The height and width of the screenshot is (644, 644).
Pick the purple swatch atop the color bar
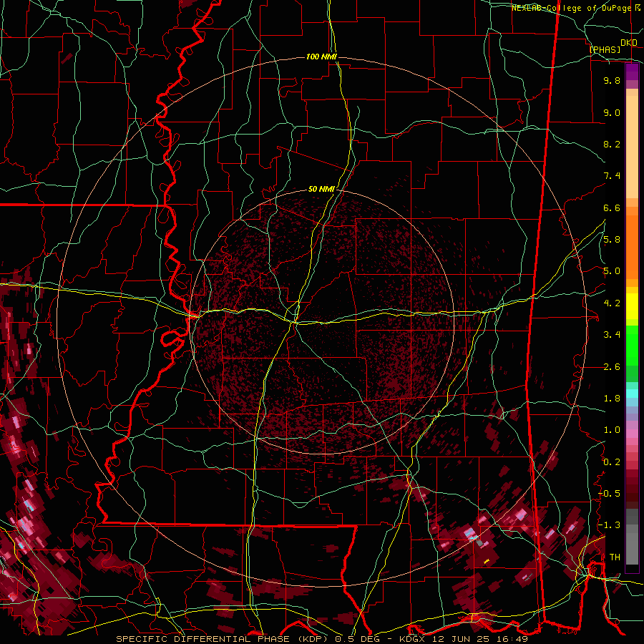pos(632,72)
